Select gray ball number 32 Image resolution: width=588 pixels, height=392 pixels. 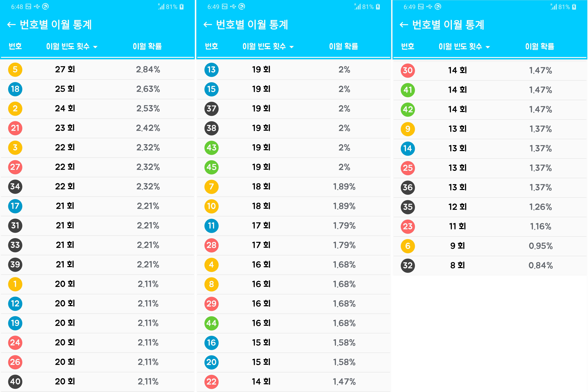(x=408, y=265)
